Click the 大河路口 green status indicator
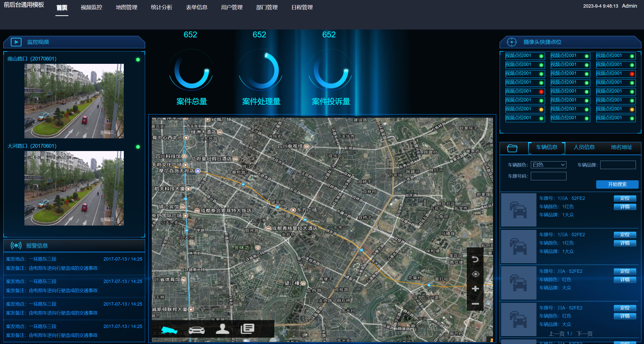 click(x=138, y=147)
